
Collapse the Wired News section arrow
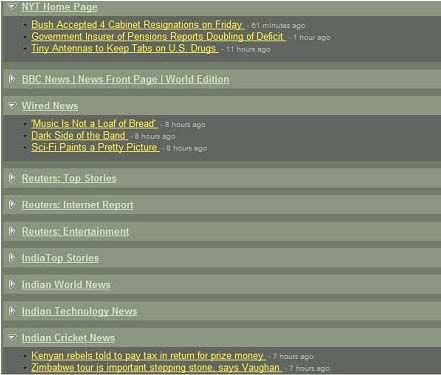(12, 105)
